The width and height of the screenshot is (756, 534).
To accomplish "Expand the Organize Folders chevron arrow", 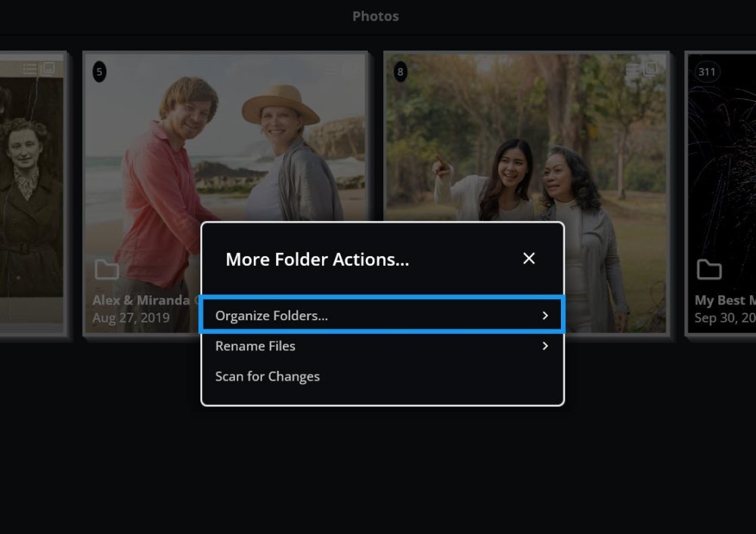I will click(x=545, y=316).
